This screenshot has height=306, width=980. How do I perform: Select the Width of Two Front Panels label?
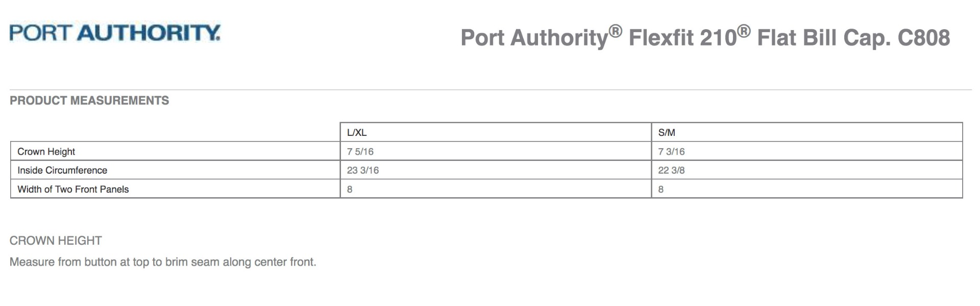73,190
